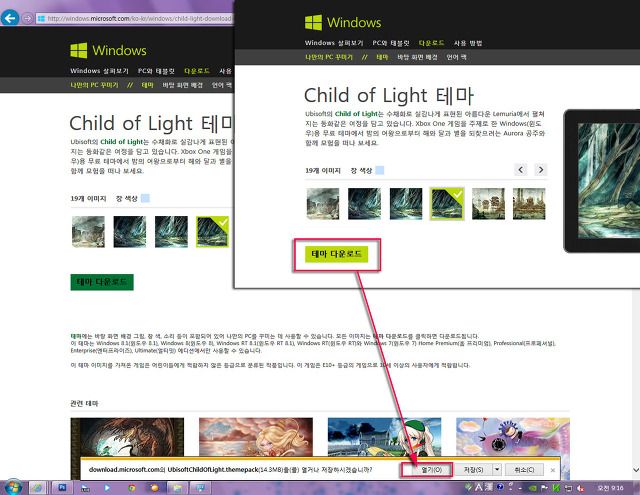The width and height of the screenshot is (640, 495).
Task: Dismiss the download notification bar with X
Action: [553, 470]
